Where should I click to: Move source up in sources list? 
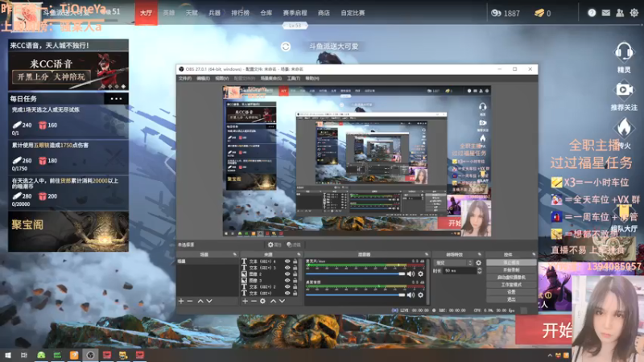pyautogui.click(x=273, y=301)
